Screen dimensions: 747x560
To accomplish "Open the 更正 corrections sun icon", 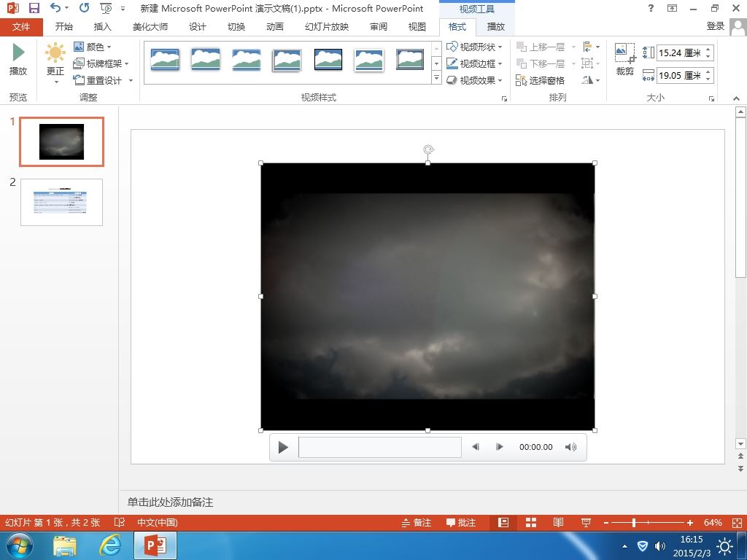I will (55, 52).
